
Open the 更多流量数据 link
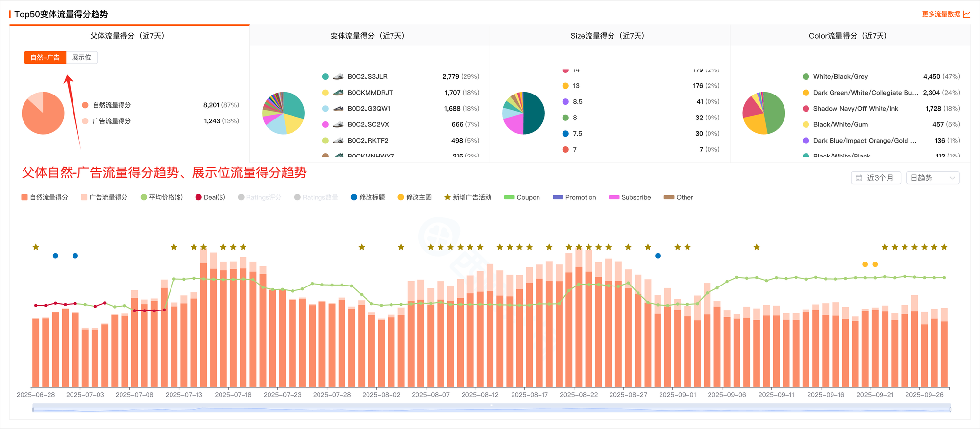click(941, 14)
